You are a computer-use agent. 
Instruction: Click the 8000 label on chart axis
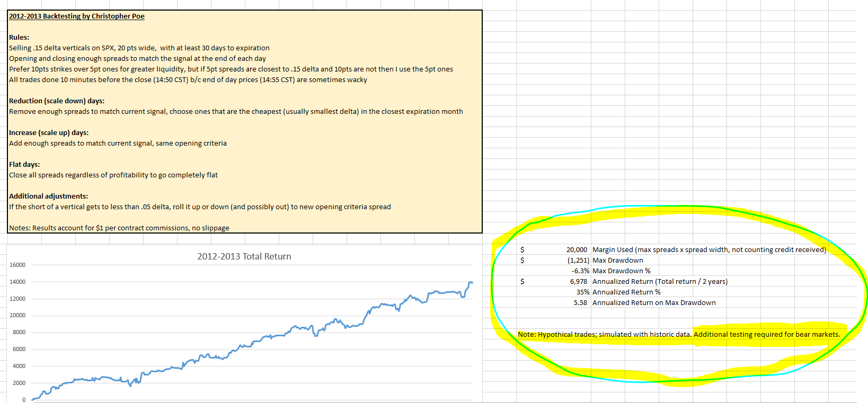pyautogui.click(x=19, y=333)
